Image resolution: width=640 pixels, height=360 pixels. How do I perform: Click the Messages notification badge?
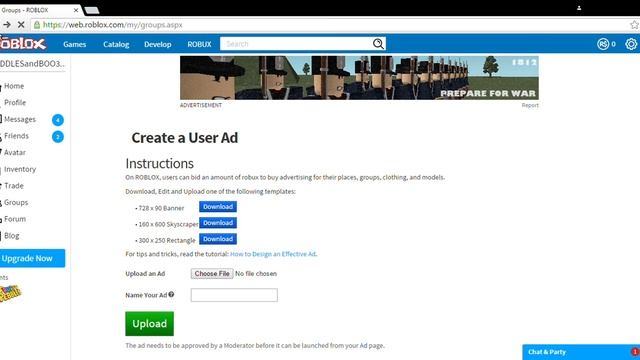pyautogui.click(x=58, y=120)
